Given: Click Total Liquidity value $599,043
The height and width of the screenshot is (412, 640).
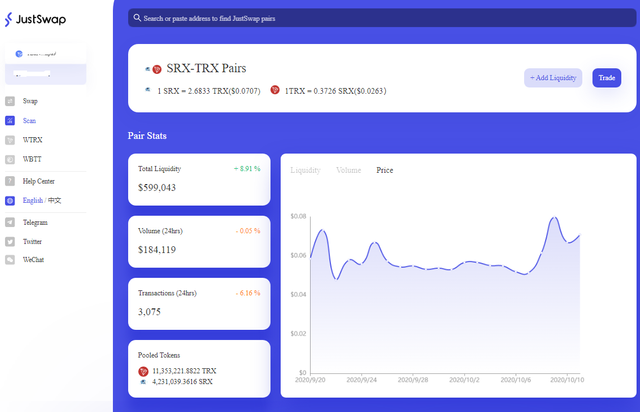Looking at the screenshot, I should pyautogui.click(x=157, y=188).
